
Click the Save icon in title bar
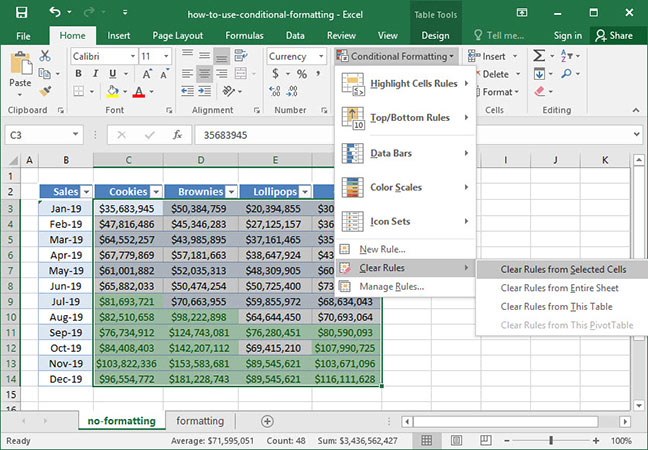[x=21, y=12]
